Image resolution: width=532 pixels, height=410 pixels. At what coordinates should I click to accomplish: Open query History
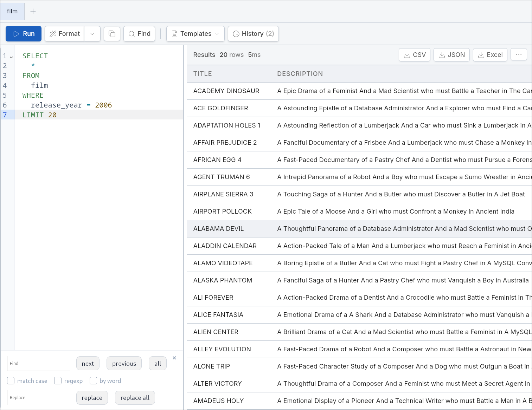tap(253, 34)
